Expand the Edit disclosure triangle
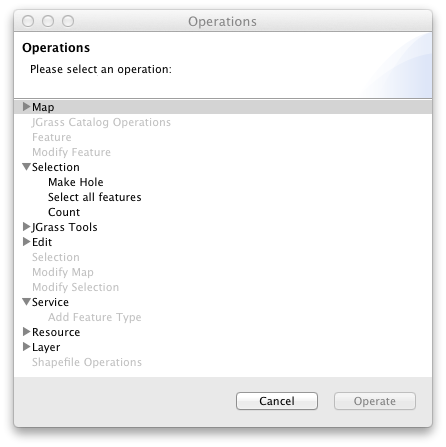 [26, 242]
